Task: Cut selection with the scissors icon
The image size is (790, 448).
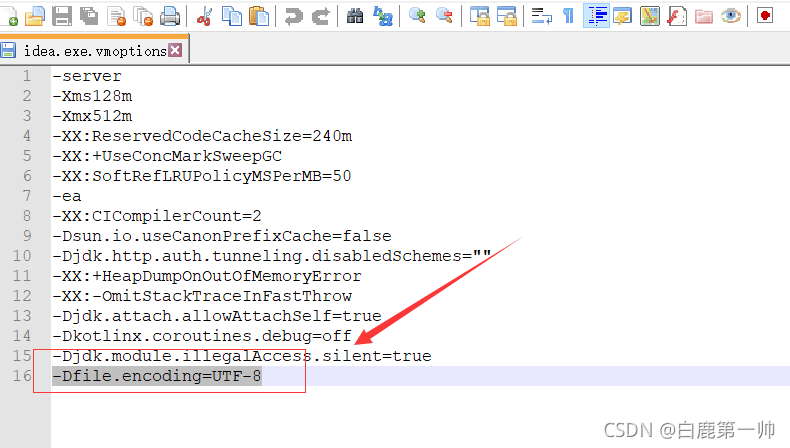Action: click(204, 16)
